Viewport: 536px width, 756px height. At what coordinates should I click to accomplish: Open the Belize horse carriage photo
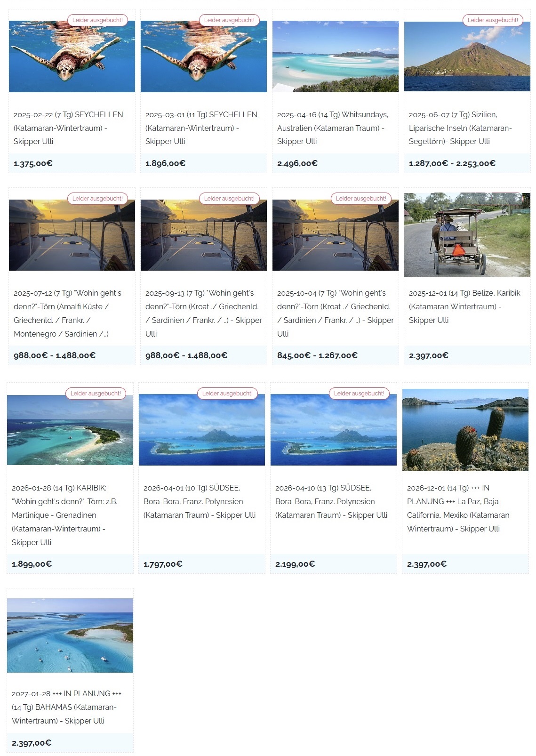pyautogui.click(x=467, y=234)
